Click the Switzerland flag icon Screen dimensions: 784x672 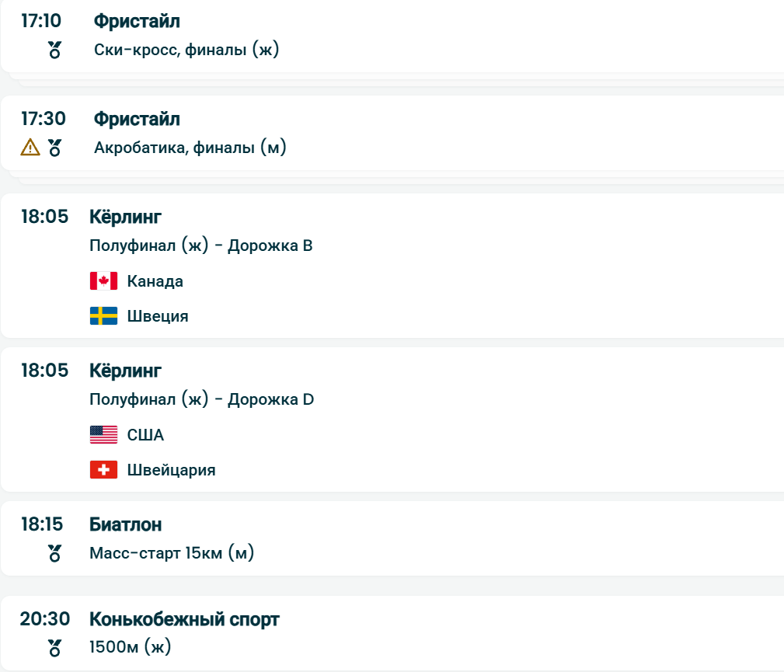[103, 470]
